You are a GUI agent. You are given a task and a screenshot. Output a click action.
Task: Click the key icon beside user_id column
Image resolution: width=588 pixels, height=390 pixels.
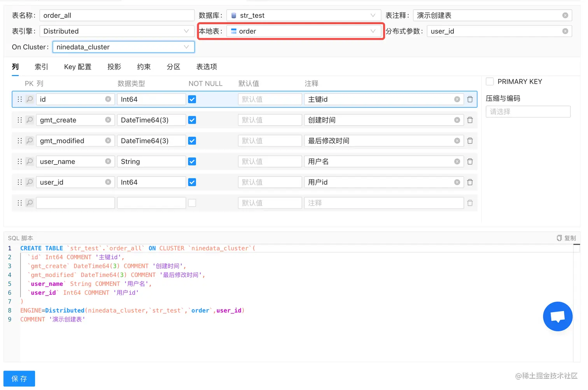click(x=30, y=182)
